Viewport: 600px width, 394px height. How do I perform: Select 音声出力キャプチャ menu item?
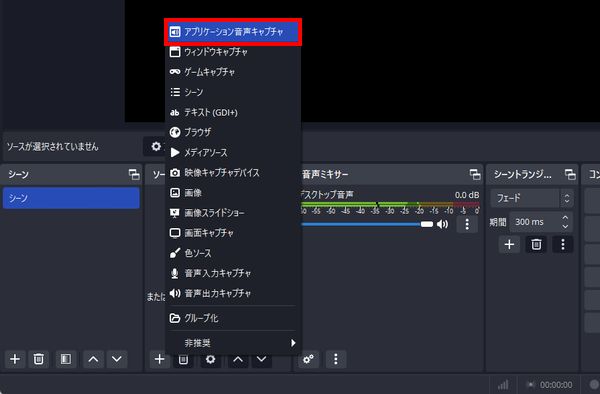click(x=233, y=293)
